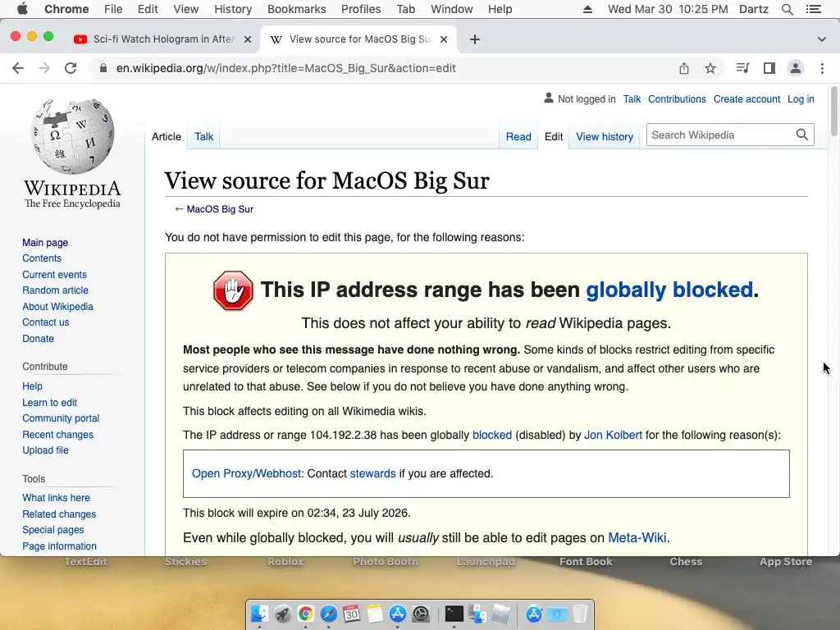
Task: Open the Meta-Wiki link
Action: [x=637, y=537]
